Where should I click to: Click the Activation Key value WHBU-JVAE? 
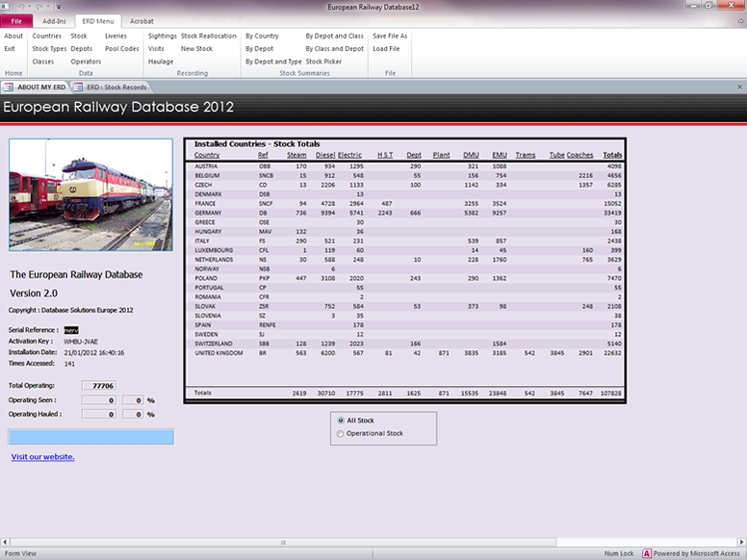click(81, 342)
